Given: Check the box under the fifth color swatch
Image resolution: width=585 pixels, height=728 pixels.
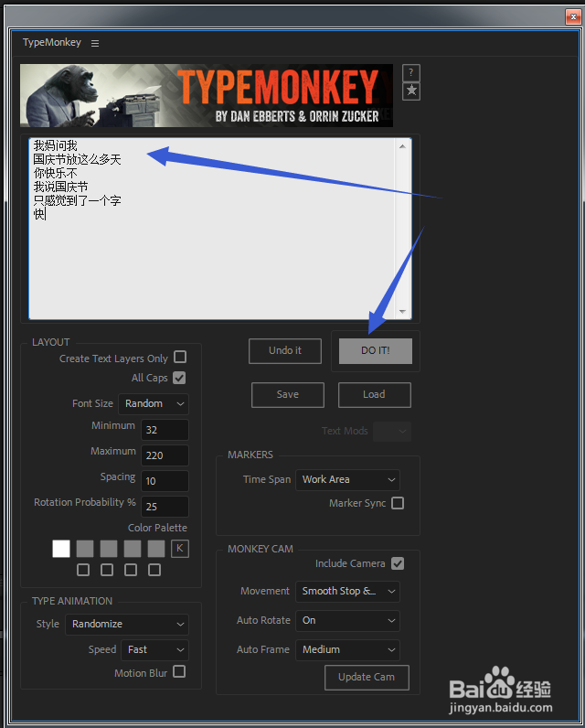Looking at the screenshot, I should pos(154,570).
